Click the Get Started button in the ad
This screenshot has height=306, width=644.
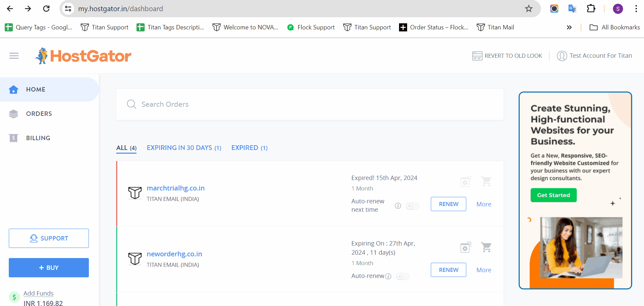pos(553,195)
